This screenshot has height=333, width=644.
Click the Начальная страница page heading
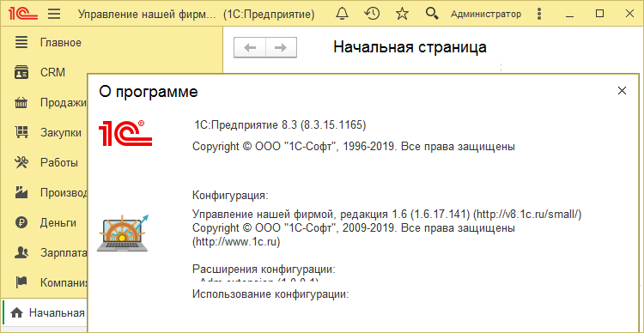pyautogui.click(x=410, y=47)
